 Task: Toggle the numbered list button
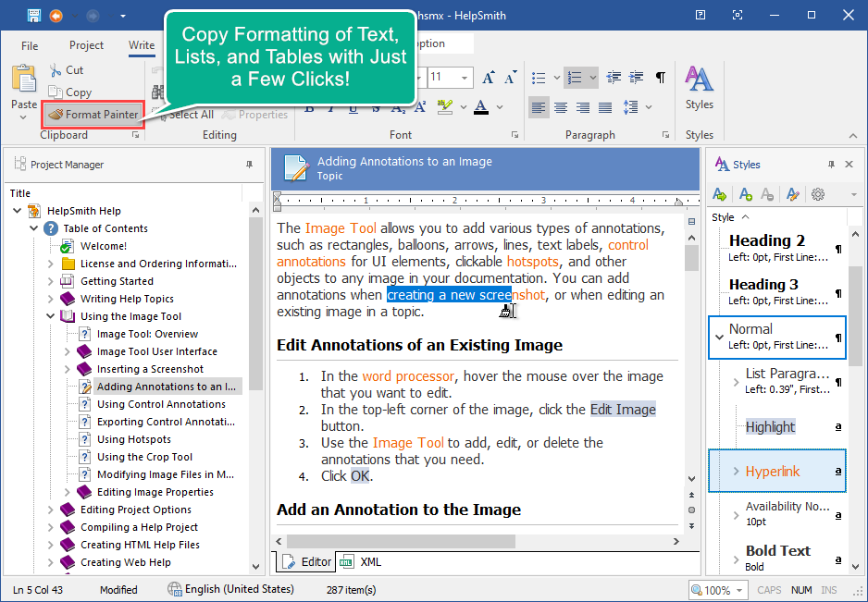point(576,78)
